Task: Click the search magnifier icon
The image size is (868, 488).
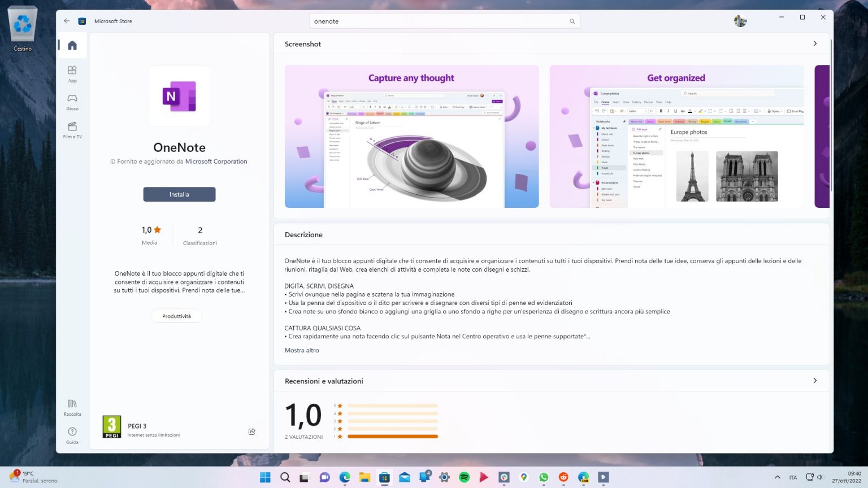Action: tap(572, 21)
